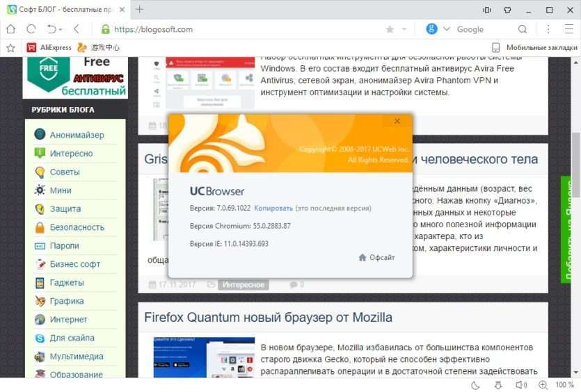The image size is (581, 392).
Task: Click the Google search engine icon
Action: coord(431,29)
